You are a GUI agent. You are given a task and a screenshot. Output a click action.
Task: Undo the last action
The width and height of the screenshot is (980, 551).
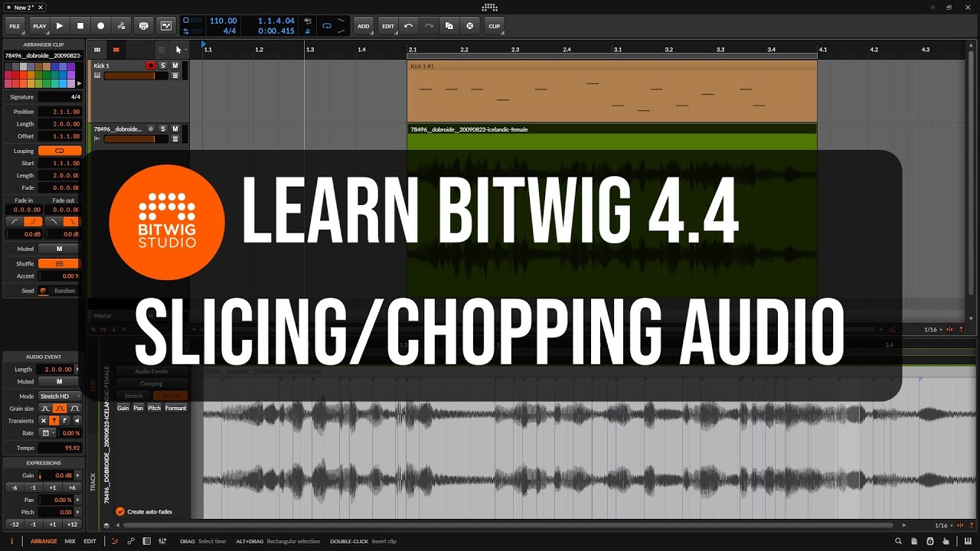[408, 25]
